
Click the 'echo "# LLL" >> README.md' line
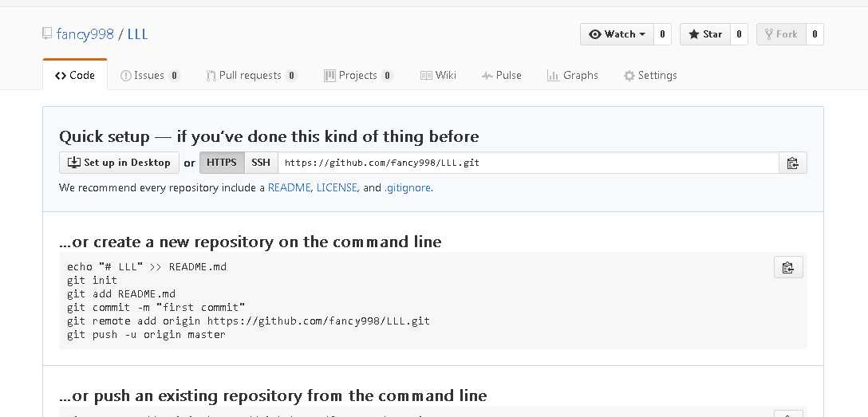click(x=147, y=266)
